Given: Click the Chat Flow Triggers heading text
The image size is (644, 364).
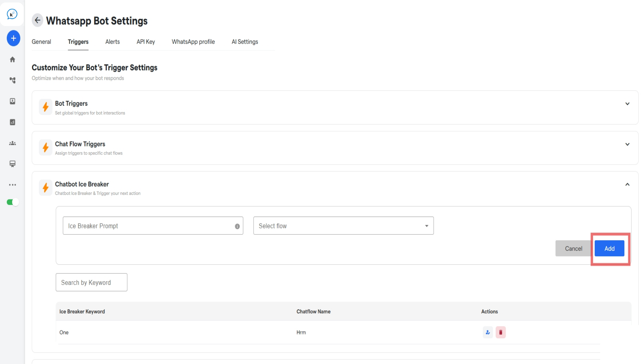Looking at the screenshot, I should coord(80,144).
